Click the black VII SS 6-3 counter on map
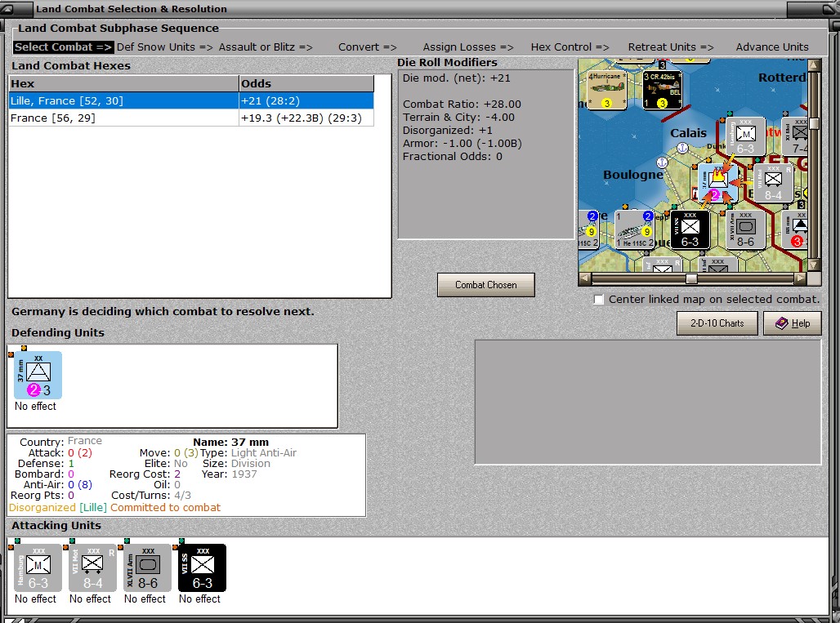 pos(690,230)
